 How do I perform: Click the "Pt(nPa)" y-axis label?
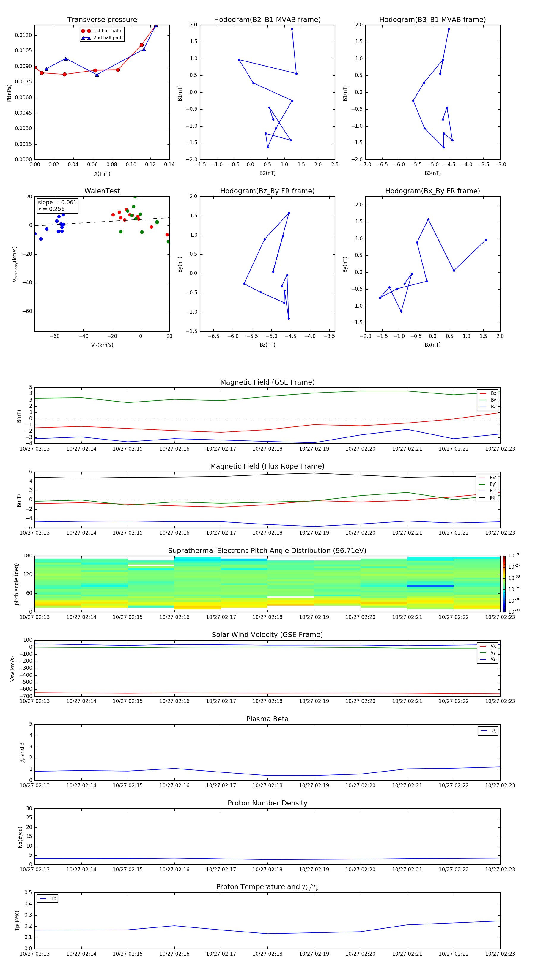click(9, 92)
